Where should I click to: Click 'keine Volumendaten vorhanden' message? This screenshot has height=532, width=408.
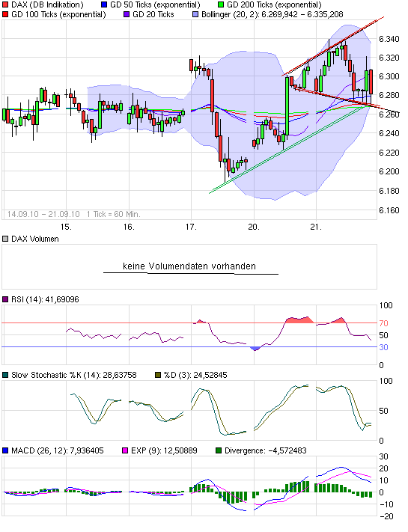pyautogui.click(x=189, y=266)
